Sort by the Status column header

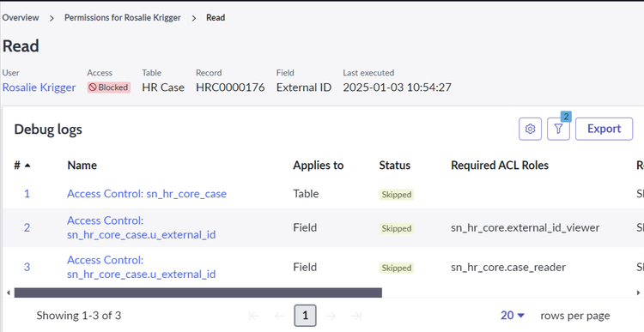(394, 165)
